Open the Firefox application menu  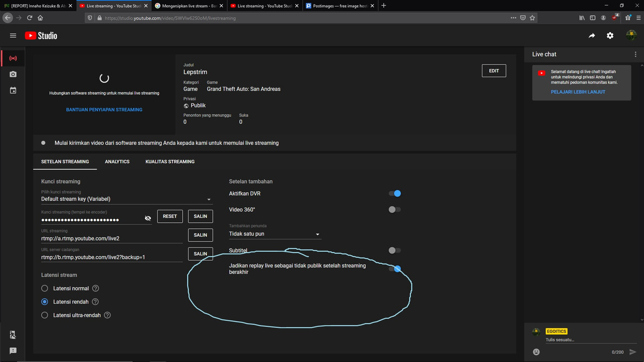pos(637,18)
